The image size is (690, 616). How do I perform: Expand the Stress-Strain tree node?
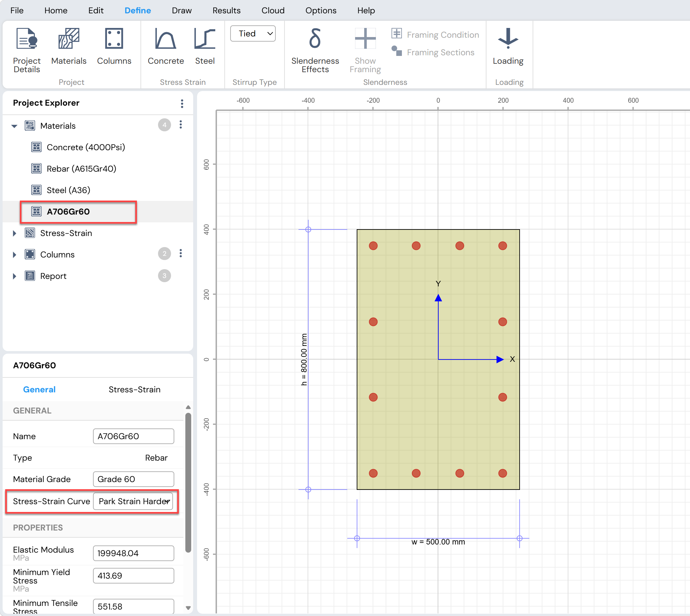[14, 233]
